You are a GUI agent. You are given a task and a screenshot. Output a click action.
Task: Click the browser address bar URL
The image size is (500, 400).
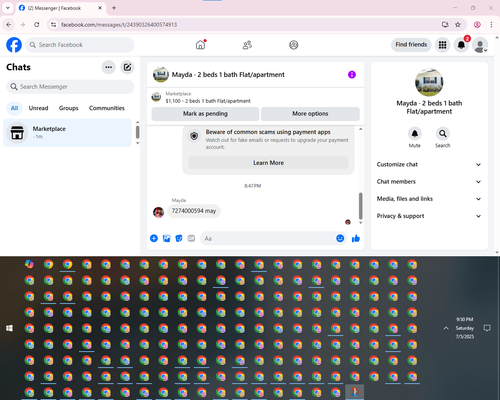point(119,25)
